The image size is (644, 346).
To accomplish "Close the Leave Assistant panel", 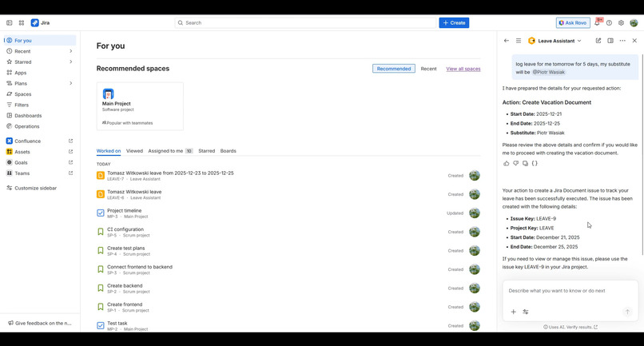I will (x=634, y=41).
